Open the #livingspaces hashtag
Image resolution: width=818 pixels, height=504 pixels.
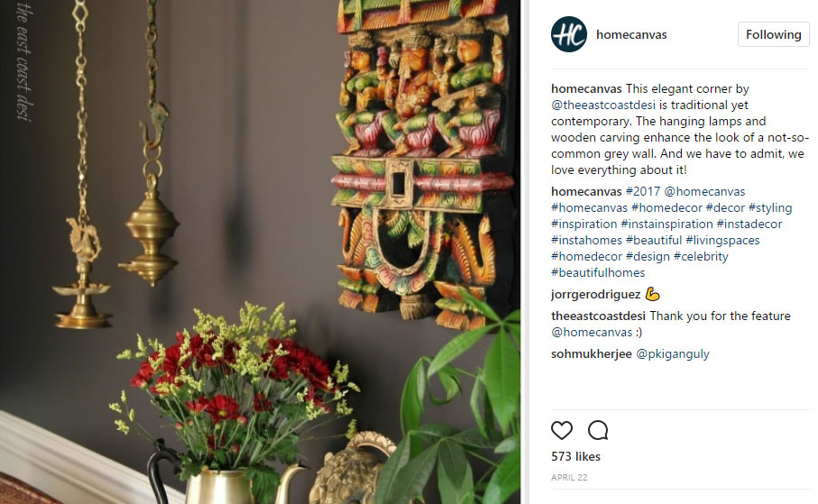click(722, 240)
